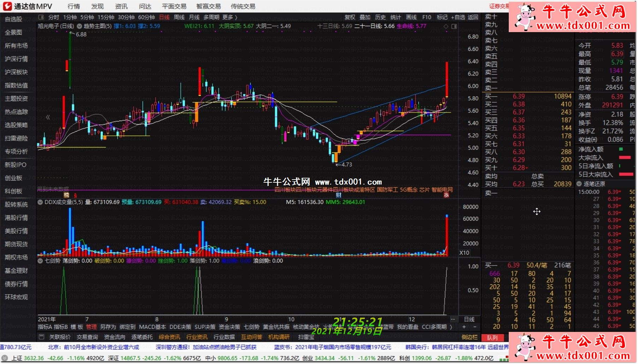This screenshot has width=638, height=364.
Task: Click the X10 volume scale label
Action: pyautogui.click(x=464, y=253)
